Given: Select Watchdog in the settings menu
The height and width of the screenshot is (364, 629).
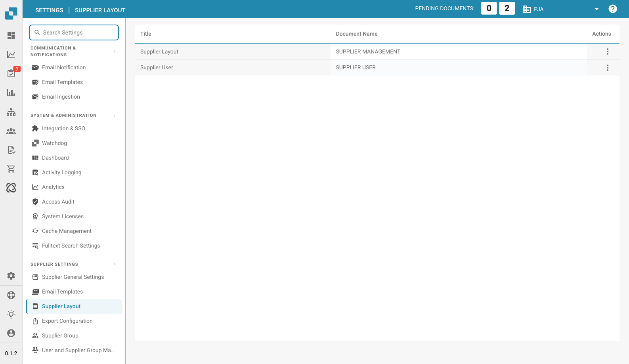Looking at the screenshot, I should 74,143.
